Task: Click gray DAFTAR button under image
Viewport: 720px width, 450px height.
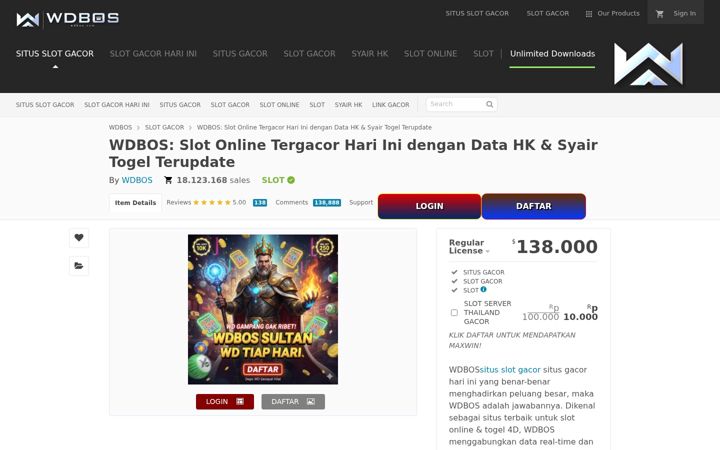Action: (293, 401)
